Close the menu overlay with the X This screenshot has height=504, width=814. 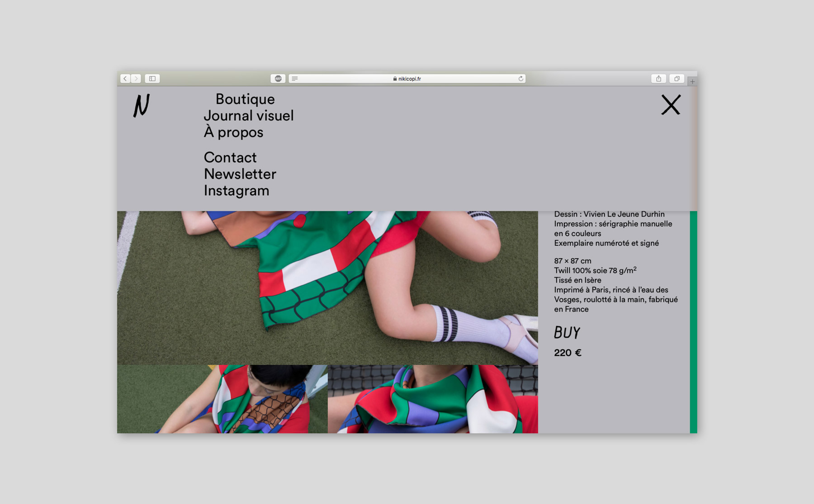pyautogui.click(x=671, y=105)
